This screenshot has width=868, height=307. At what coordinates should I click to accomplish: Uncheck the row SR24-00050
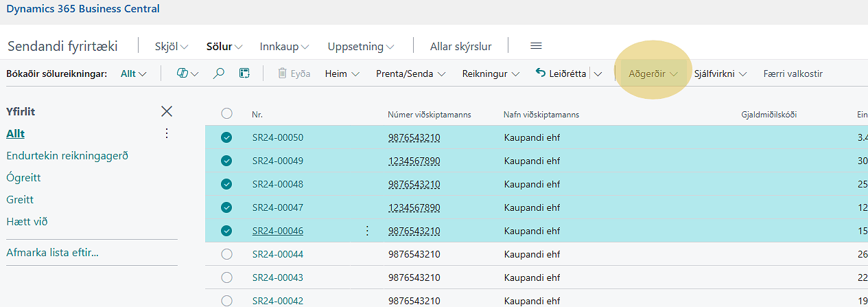[x=226, y=137]
